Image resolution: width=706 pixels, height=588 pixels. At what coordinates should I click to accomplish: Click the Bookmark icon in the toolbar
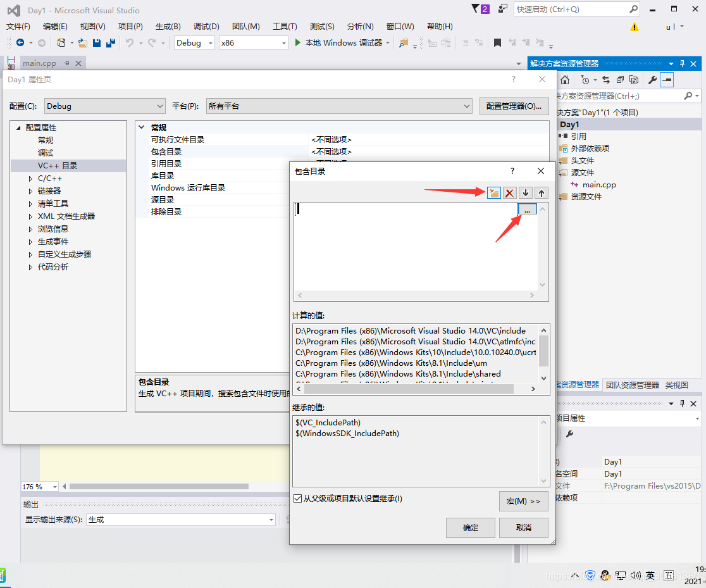pyautogui.click(x=497, y=42)
